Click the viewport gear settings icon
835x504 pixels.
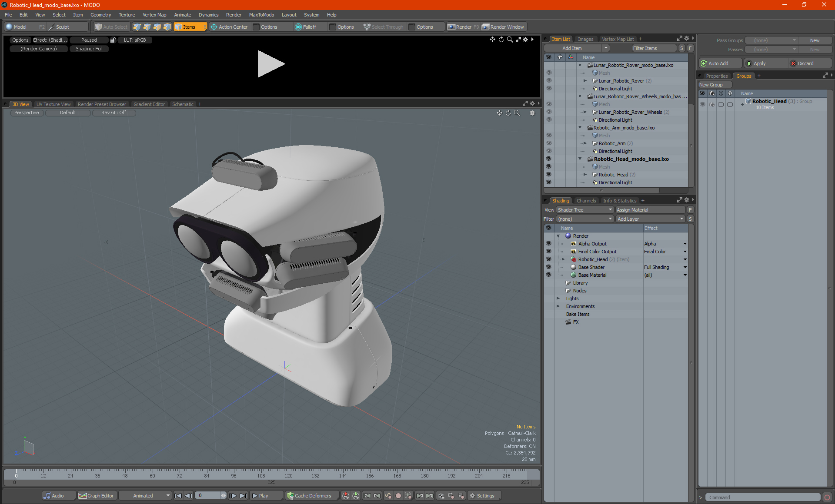[x=532, y=113]
